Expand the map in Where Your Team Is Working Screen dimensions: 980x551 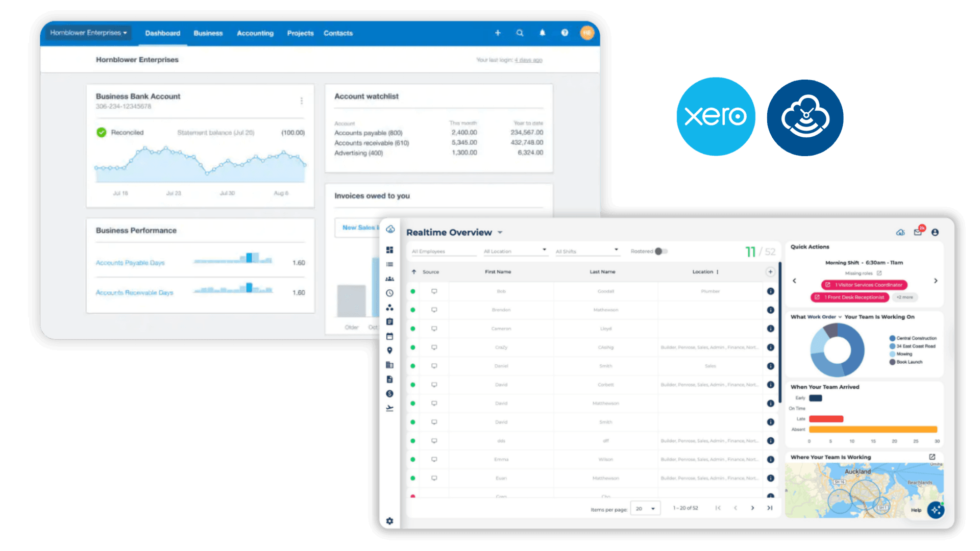932,457
